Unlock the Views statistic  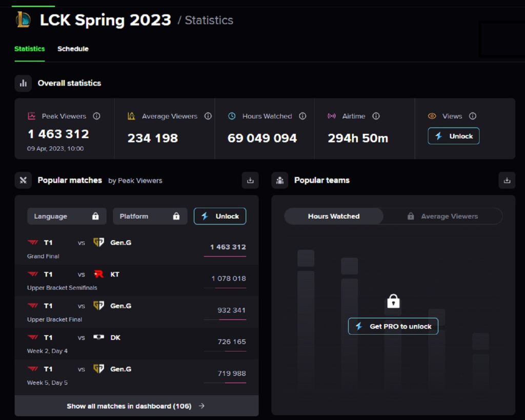click(454, 136)
